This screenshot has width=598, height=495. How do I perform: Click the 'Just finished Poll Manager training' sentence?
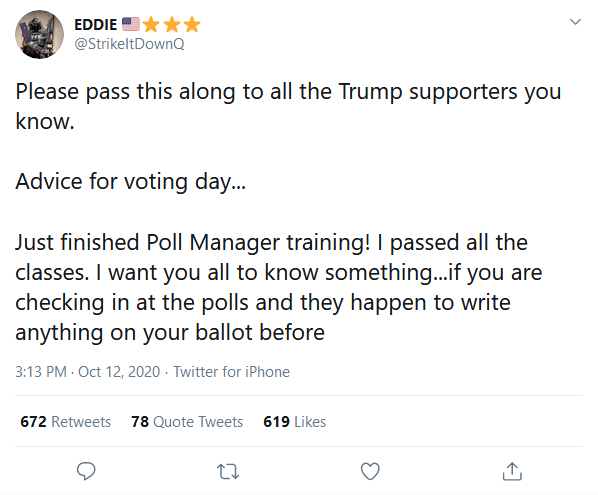(193, 243)
